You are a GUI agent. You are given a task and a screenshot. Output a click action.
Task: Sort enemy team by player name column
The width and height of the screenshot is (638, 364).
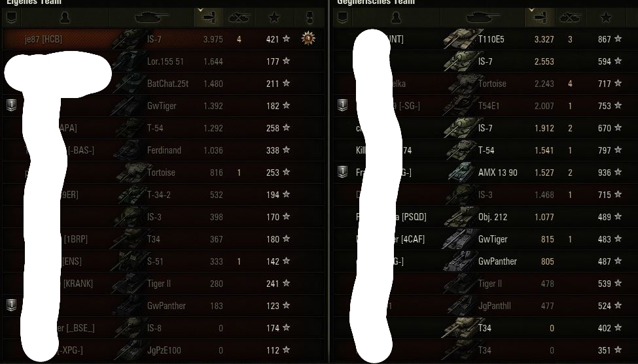[396, 18]
